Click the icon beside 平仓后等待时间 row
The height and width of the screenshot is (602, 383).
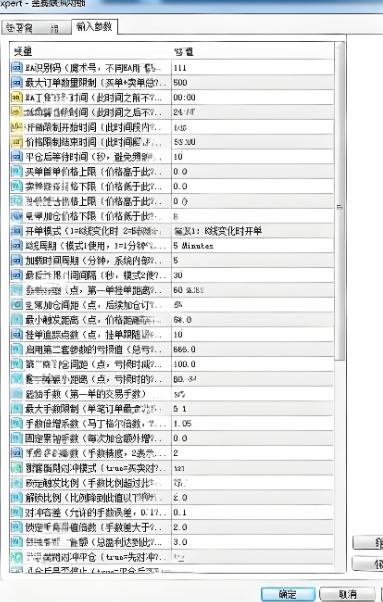click(17, 157)
